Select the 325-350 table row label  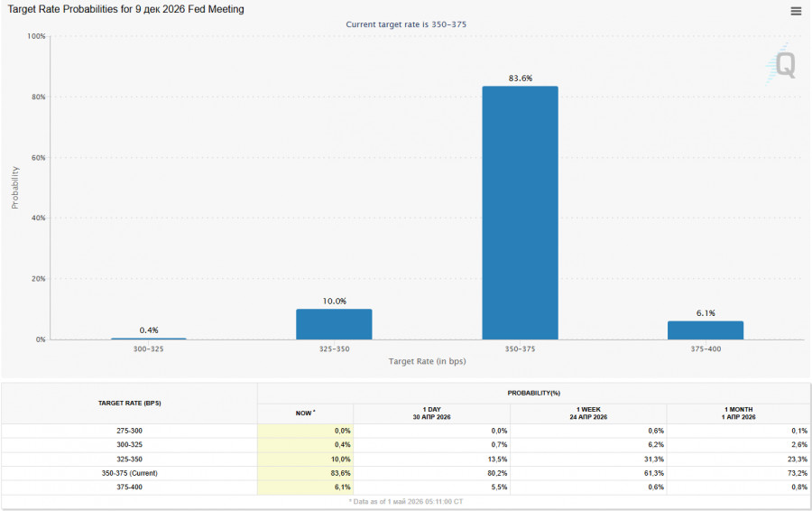[x=129, y=460]
